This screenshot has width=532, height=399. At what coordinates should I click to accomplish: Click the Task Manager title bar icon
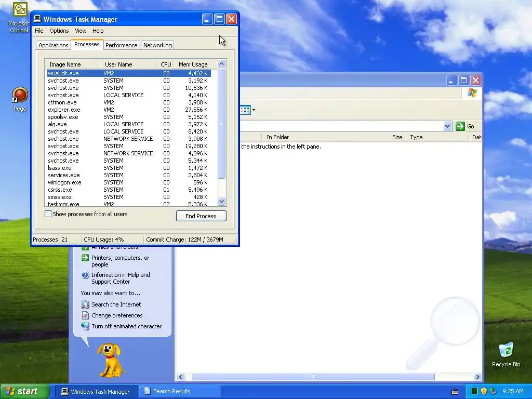coord(37,19)
